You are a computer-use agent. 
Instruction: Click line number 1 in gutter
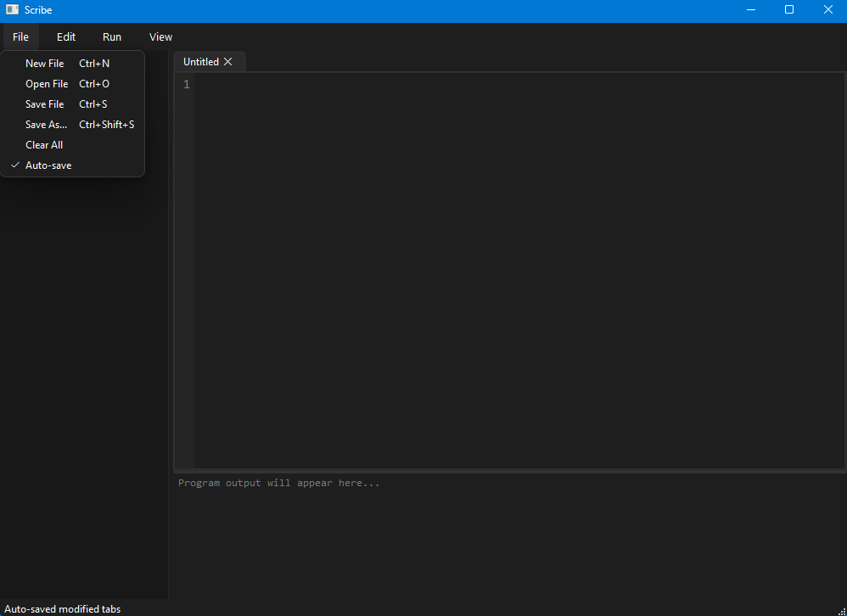pyautogui.click(x=187, y=84)
